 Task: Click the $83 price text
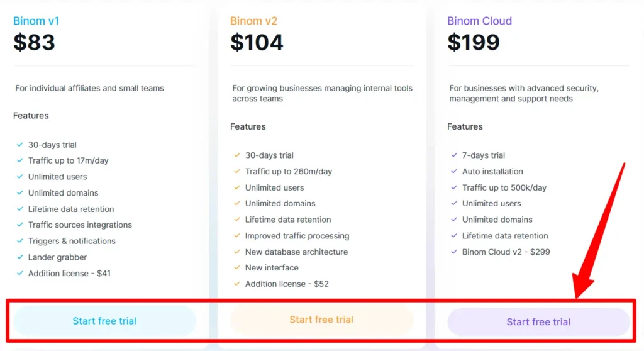click(x=35, y=43)
